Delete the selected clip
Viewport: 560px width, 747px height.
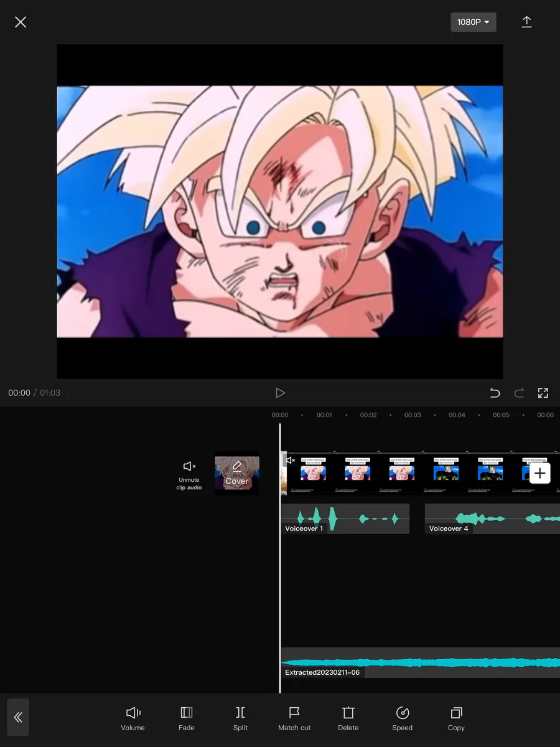348,718
